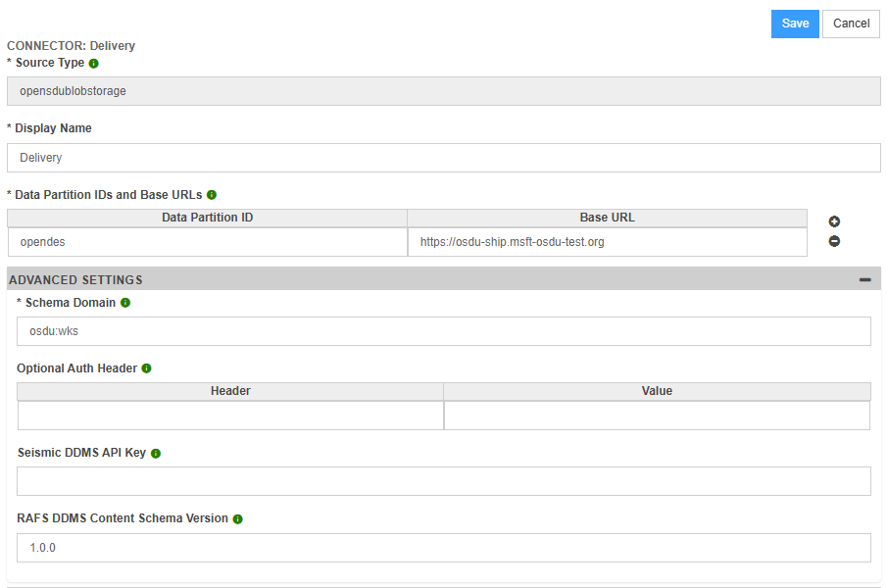This screenshot has width=887, height=588.
Task: Click the empty auth Value cell
Action: [x=657, y=416]
